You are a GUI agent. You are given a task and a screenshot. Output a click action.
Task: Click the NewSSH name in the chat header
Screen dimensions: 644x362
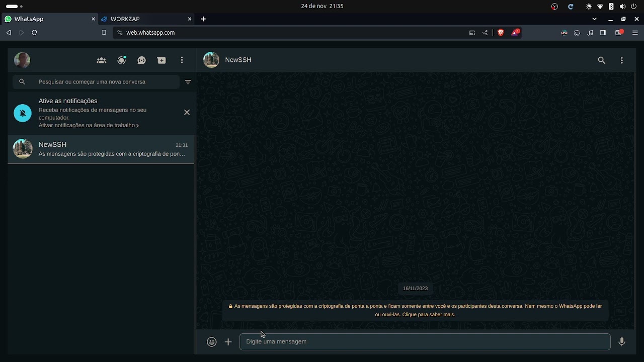point(238,60)
